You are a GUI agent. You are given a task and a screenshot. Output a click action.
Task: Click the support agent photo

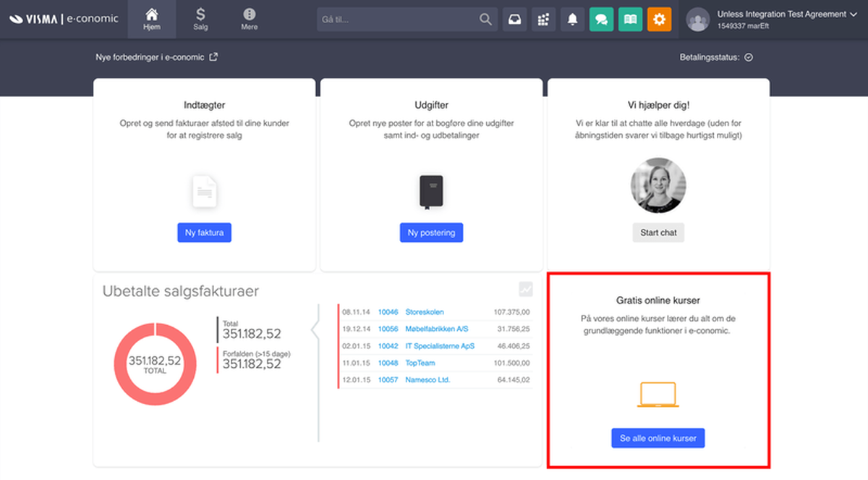658,185
